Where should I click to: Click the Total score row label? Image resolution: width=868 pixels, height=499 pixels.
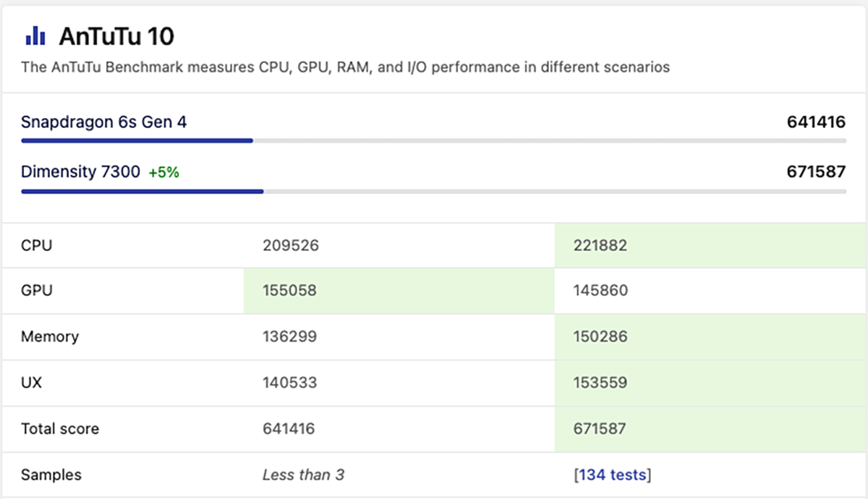[x=60, y=429]
